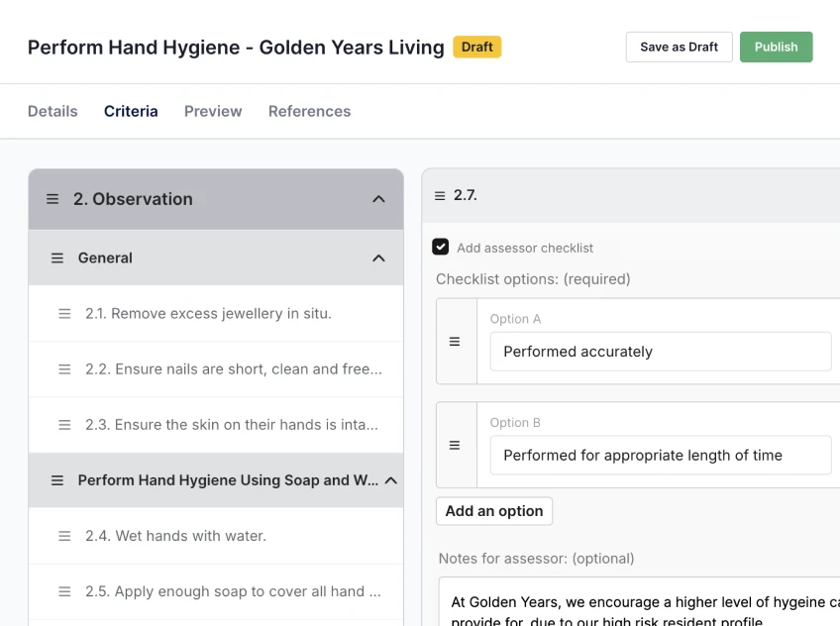This screenshot has width=840, height=626.
Task: Collapse the Perform Hand Hygiene Using Soap group
Action: [378, 479]
